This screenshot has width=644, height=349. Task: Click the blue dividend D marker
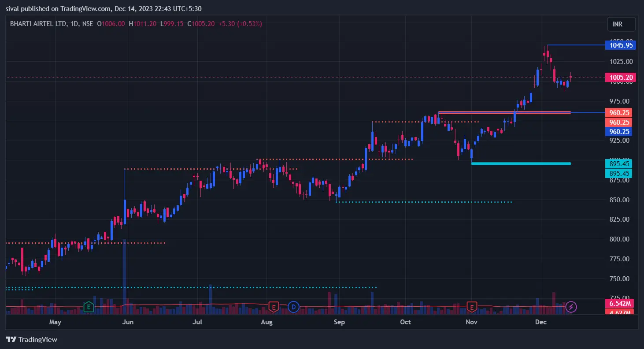(x=293, y=306)
